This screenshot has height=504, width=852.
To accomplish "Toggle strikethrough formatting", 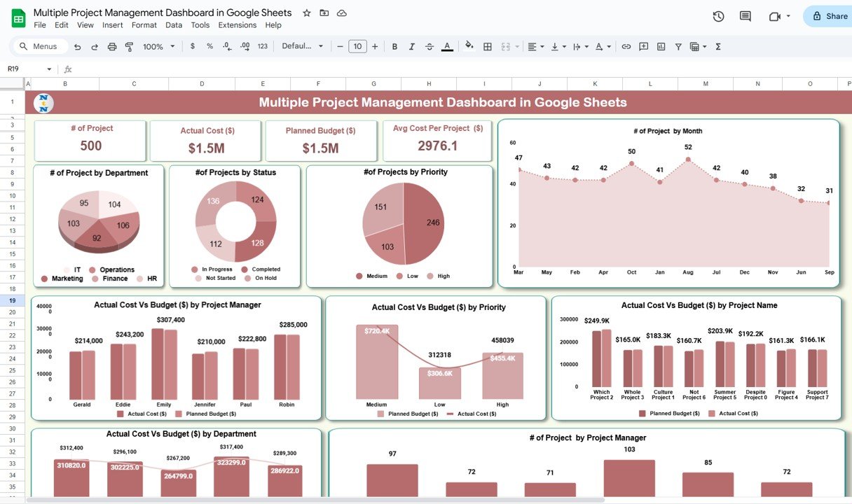I will (430, 47).
